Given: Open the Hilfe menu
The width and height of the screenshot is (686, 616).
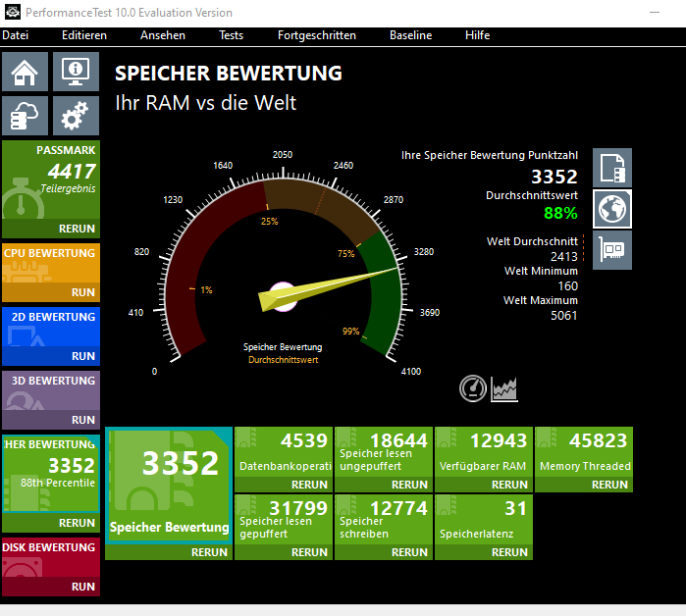Looking at the screenshot, I should (x=477, y=35).
